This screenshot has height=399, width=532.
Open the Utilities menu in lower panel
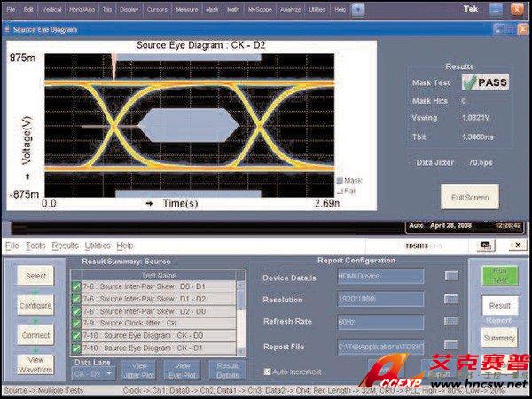click(98, 246)
